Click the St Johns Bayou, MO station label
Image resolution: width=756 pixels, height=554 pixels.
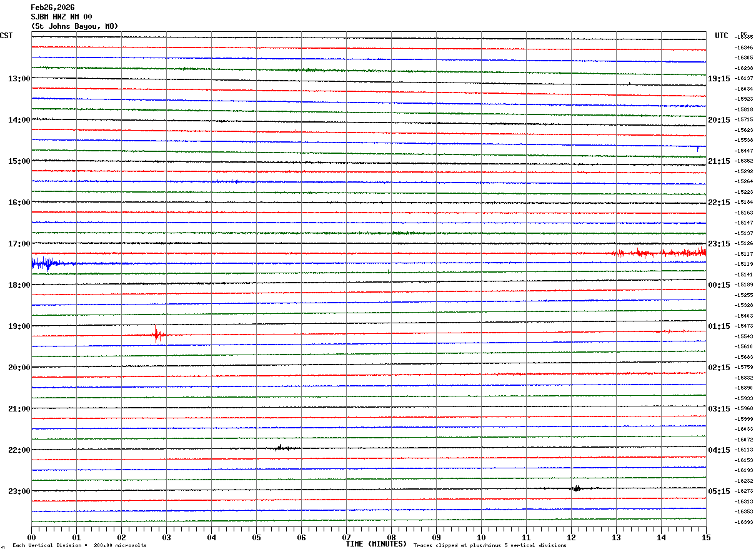pos(74,26)
